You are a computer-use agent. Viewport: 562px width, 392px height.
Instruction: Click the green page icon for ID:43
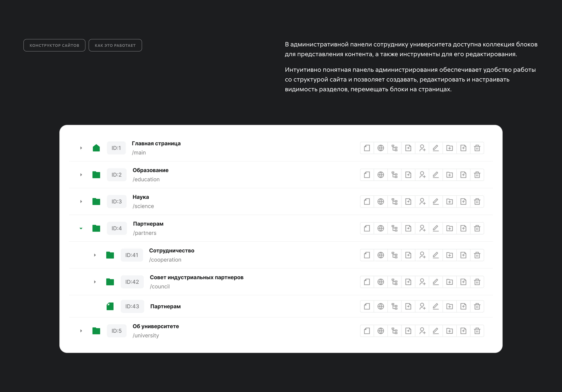pyautogui.click(x=110, y=306)
